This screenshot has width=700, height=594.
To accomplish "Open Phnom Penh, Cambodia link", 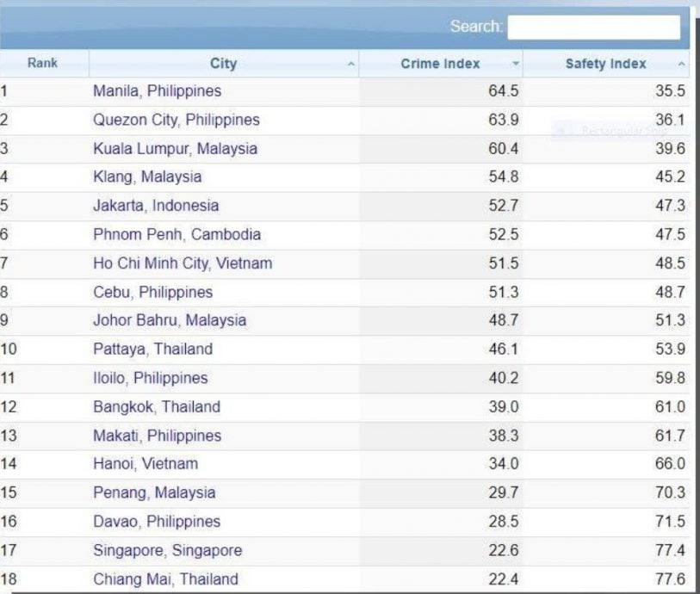I will pyautogui.click(x=177, y=234).
